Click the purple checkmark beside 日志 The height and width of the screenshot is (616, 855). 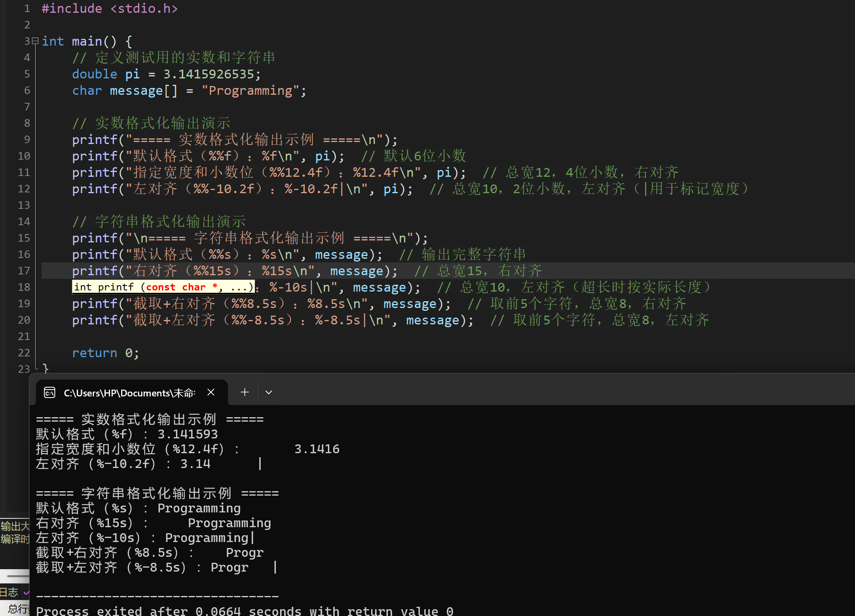[26, 592]
